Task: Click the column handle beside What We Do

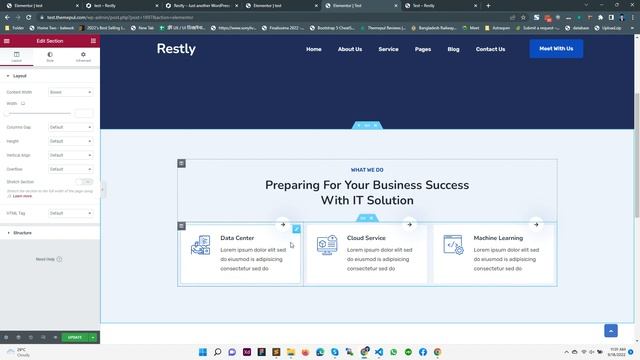Action: (x=182, y=163)
